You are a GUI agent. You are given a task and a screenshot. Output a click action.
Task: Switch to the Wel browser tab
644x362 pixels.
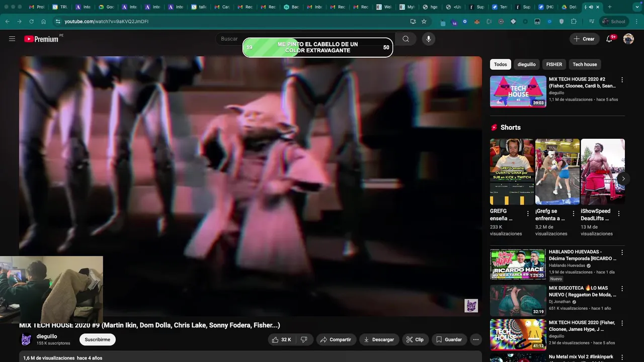[384, 7]
